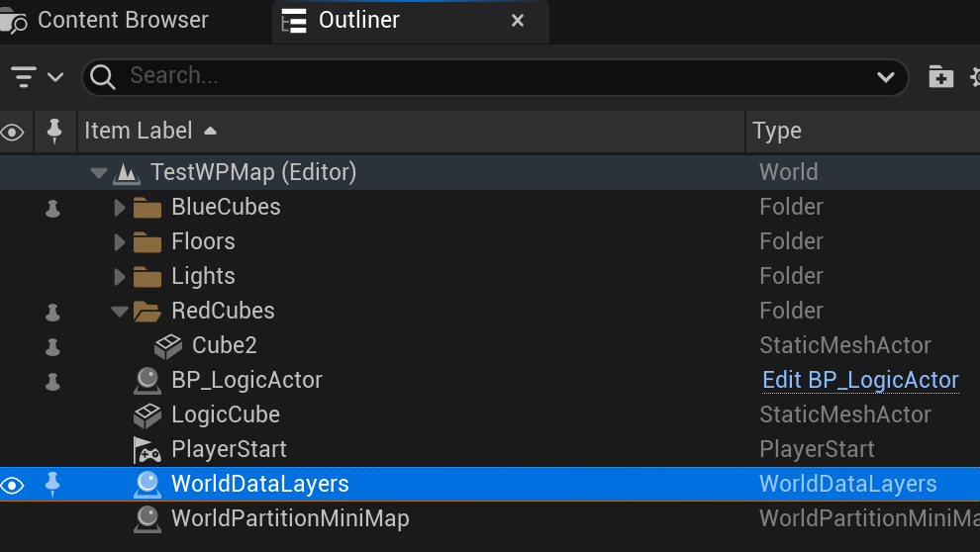
Task: Click the Outliner search field
Action: pyautogui.click(x=495, y=76)
